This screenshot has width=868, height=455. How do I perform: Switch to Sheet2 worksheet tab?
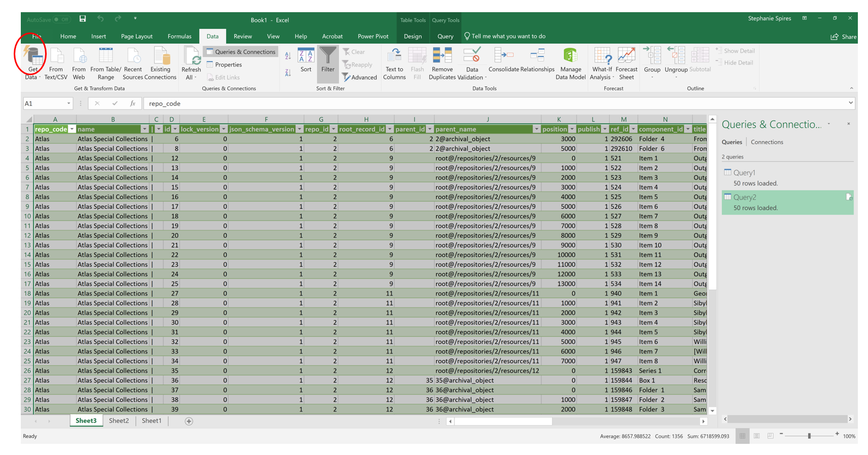pyautogui.click(x=119, y=420)
